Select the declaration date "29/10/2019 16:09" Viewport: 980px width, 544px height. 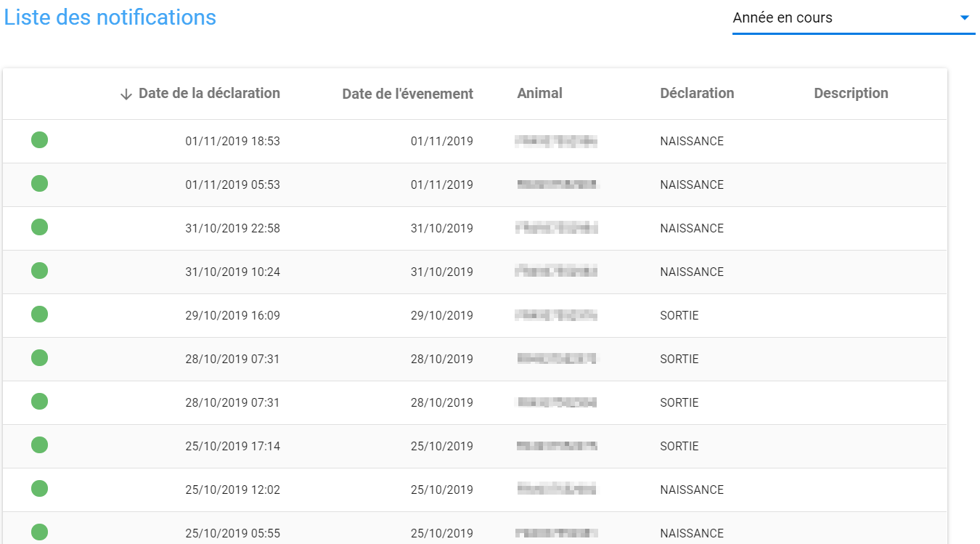(233, 316)
